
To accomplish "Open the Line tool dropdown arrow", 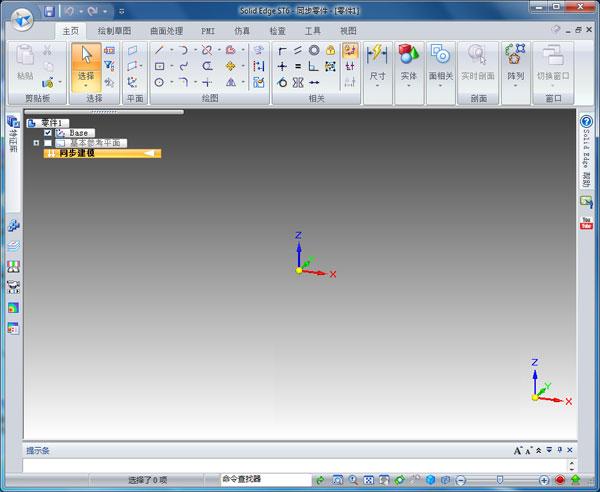I will [171, 50].
